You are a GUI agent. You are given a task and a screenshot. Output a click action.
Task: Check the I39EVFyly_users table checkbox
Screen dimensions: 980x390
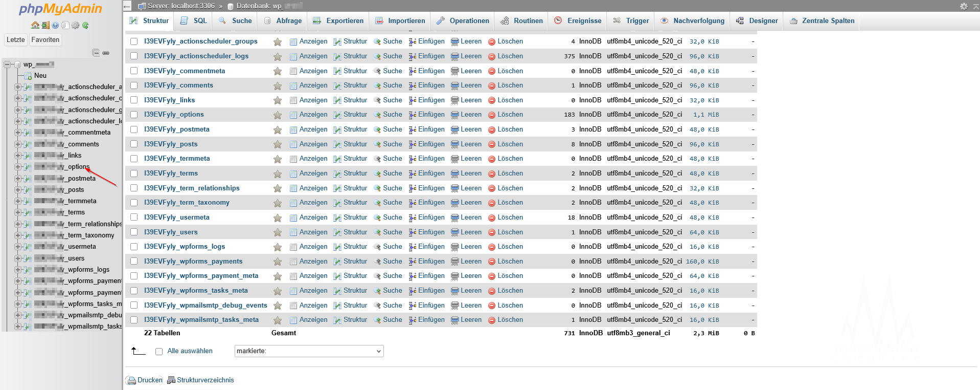(x=134, y=232)
